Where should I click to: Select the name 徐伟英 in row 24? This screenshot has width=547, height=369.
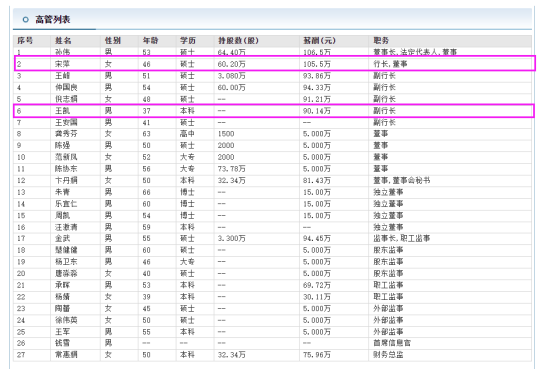[x=66, y=320]
